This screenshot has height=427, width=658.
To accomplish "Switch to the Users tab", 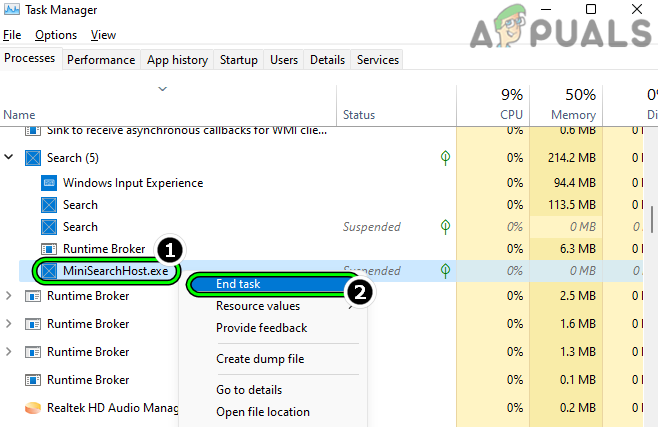I will [x=284, y=60].
